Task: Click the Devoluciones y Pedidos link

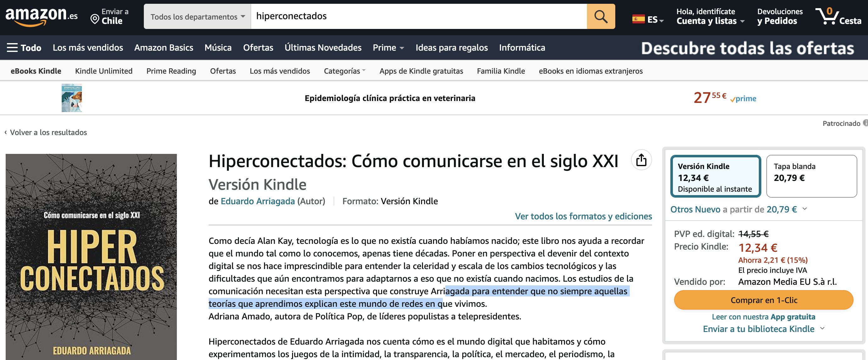Action: click(x=780, y=16)
